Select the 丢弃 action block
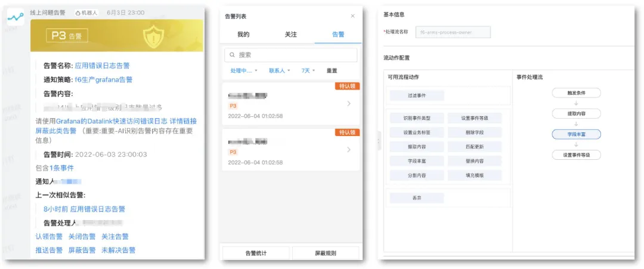The image size is (644, 269). click(x=417, y=198)
